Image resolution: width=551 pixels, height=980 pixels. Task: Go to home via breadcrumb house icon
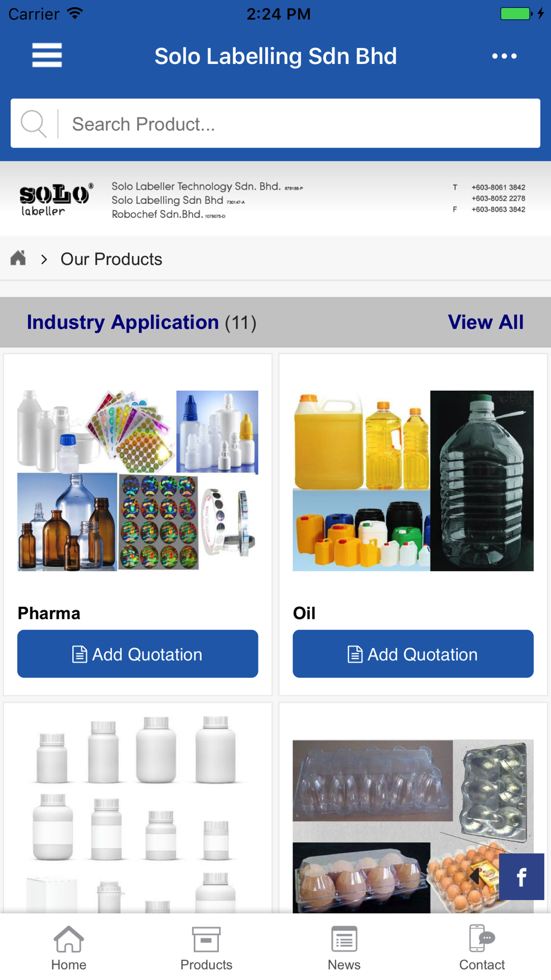click(18, 258)
